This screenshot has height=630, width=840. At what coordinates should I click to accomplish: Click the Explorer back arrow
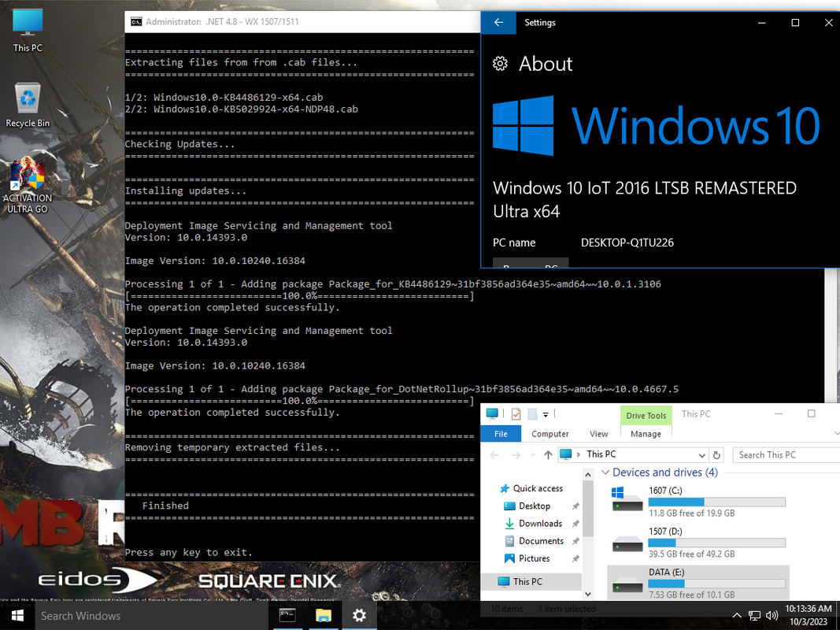(x=494, y=455)
